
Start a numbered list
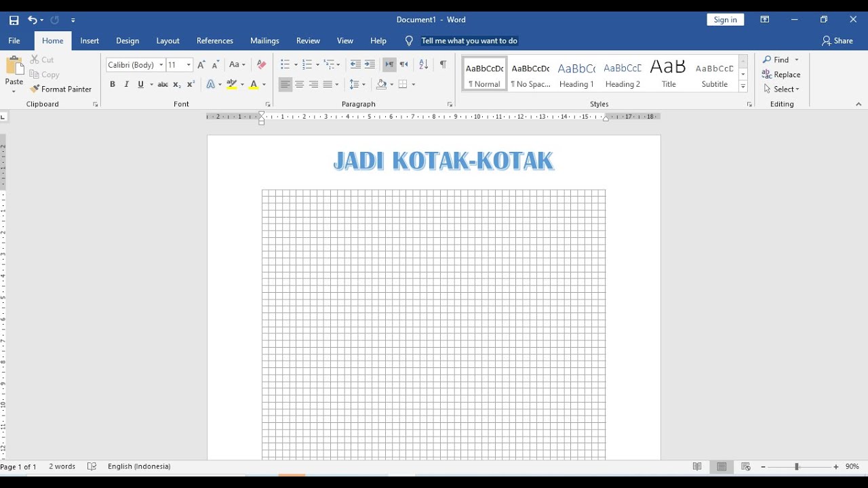point(307,64)
